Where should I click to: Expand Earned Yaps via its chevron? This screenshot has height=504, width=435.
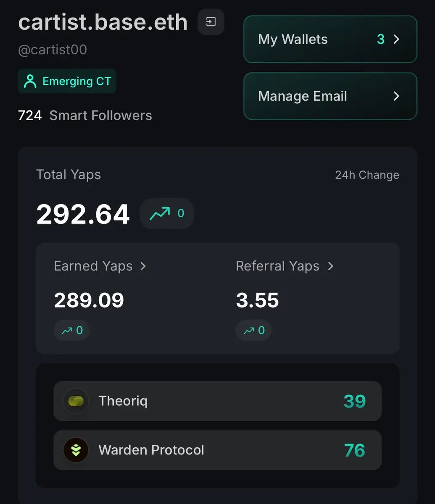(x=143, y=266)
